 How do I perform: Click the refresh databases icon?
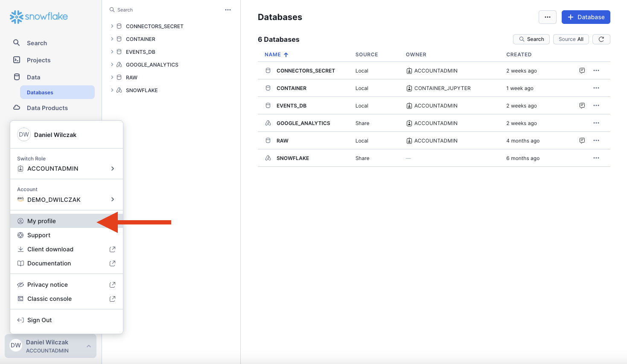pos(601,39)
